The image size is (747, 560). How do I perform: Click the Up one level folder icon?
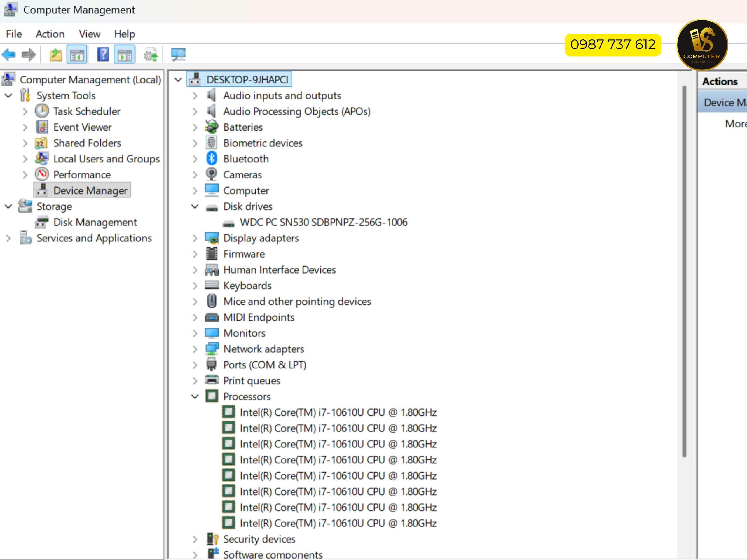click(56, 54)
